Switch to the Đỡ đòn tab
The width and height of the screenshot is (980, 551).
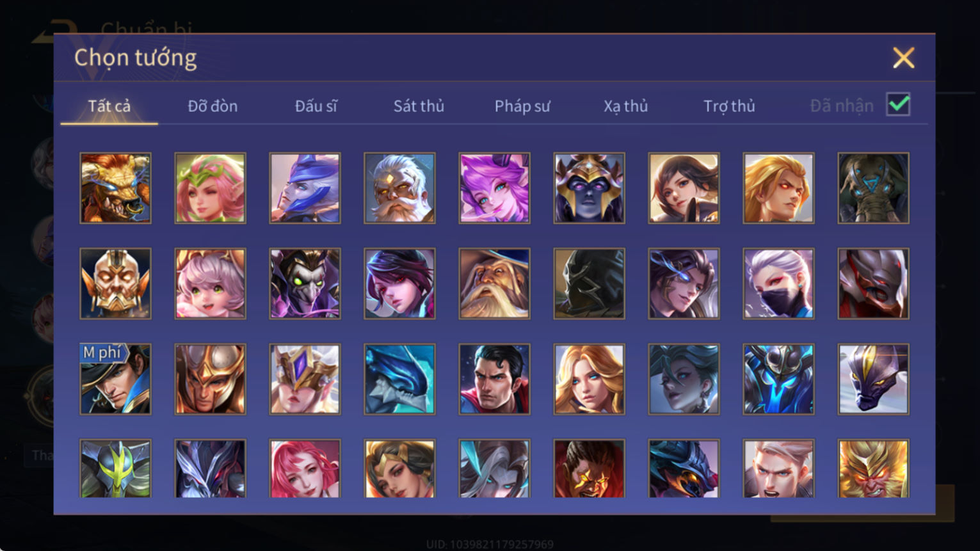point(213,106)
